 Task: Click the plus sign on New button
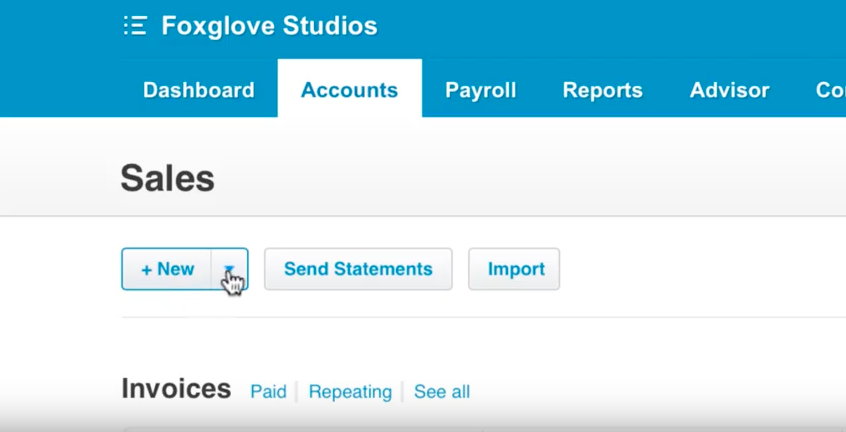146,269
